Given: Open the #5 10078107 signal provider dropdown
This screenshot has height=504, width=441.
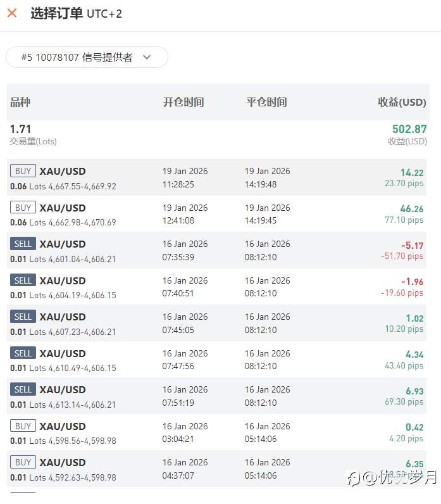Looking at the screenshot, I should pyautogui.click(x=87, y=57).
